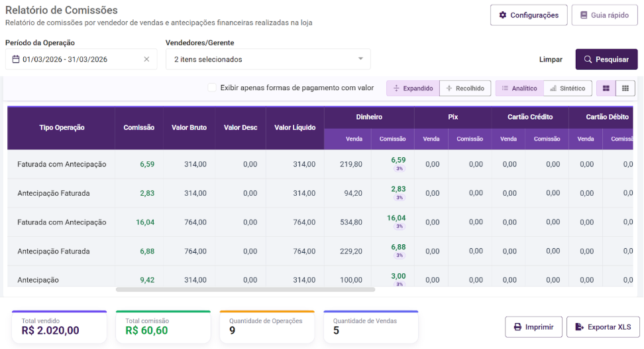The width and height of the screenshot is (644, 349).
Task: Switch to large grid view icon
Action: (x=606, y=88)
